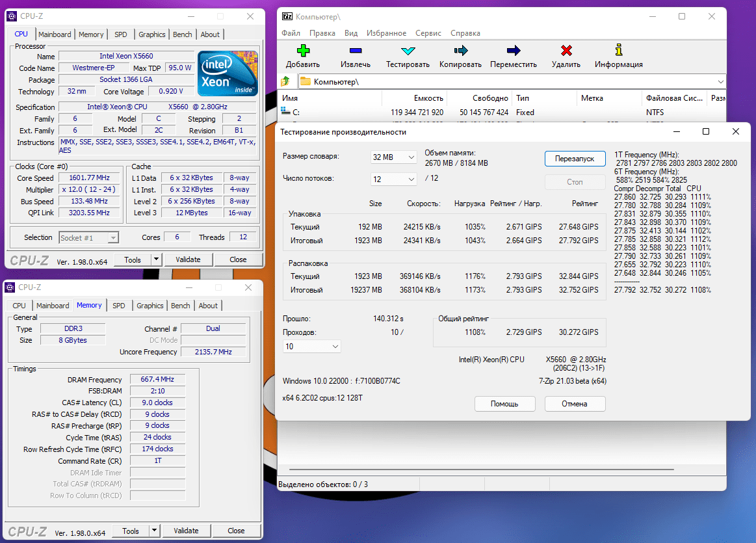Click Close button in upper CPU-Z window
The width and height of the screenshot is (756, 543).
(x=238, y=259)
